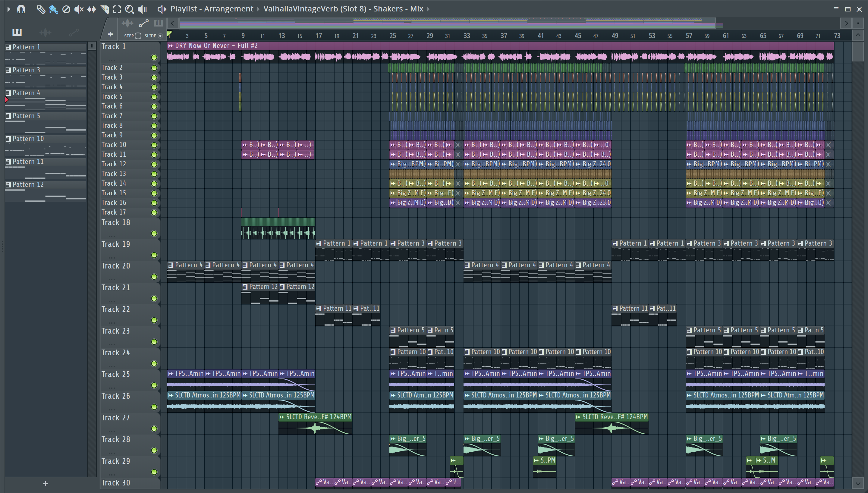Image resolution: width=868 pixels, height=493 pixels.
Task: Add new pattern with bottom plus
Action: [46, 484]
